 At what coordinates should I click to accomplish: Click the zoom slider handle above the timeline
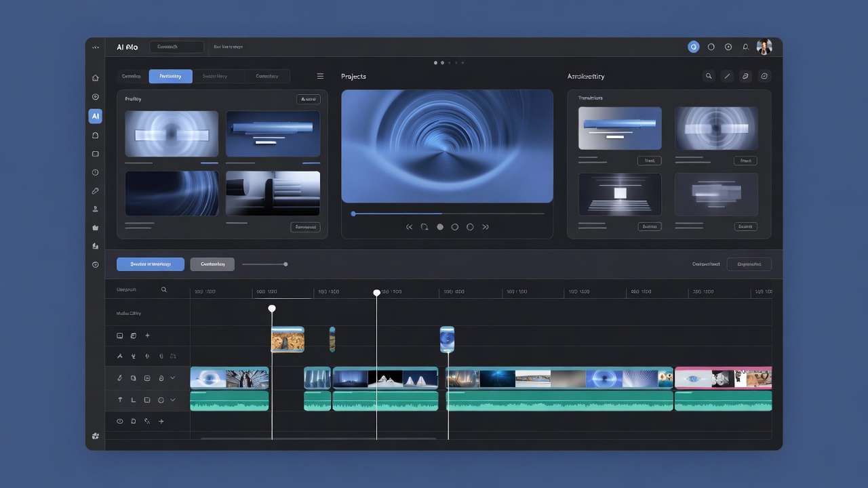coord(285,264)
